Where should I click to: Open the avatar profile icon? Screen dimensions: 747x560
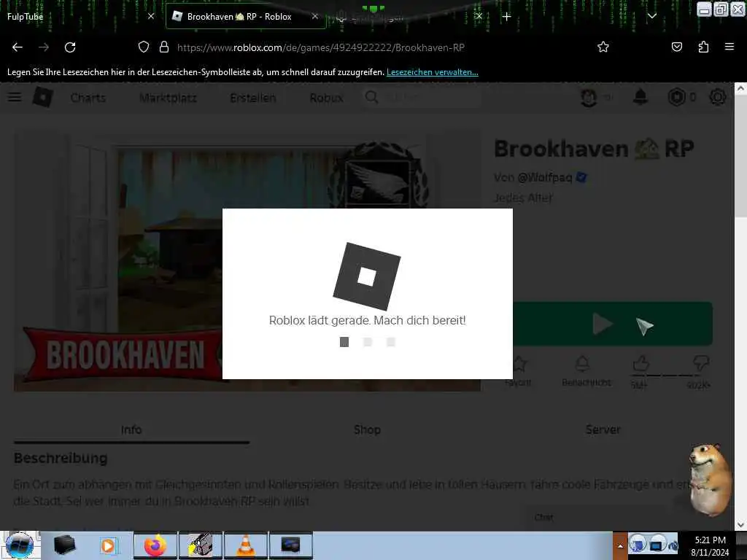(x=589, y=97)
